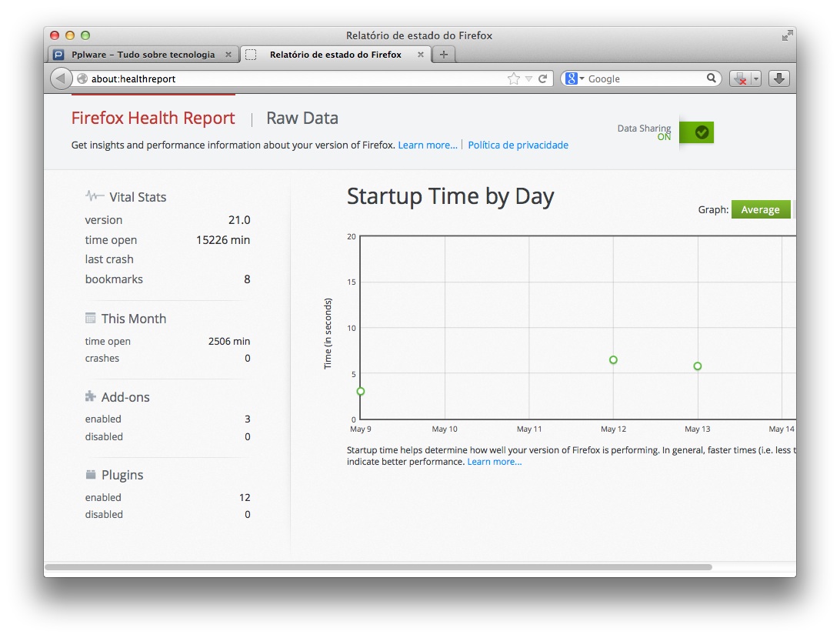Screen dimensions: 840x638
Task: Select the Relatório de estado do Firefox tab
Action: pos(335,55)
